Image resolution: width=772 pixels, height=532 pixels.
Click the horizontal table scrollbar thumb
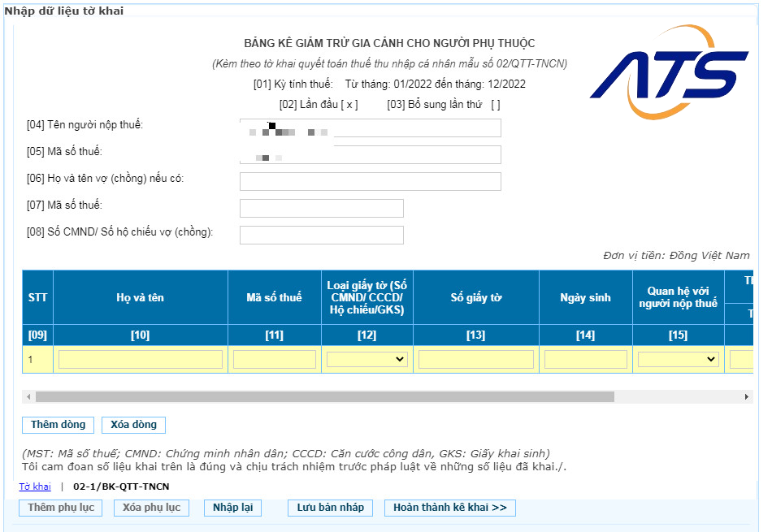tap(325, 397)
